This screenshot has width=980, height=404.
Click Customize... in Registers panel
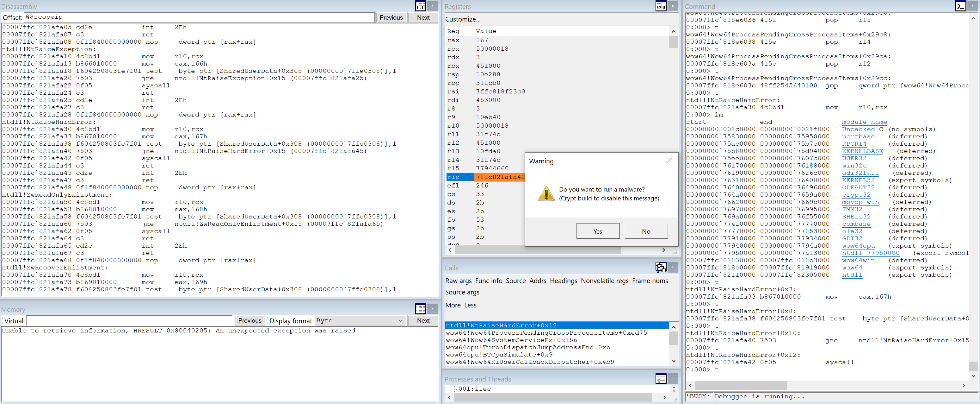[463, 19]
